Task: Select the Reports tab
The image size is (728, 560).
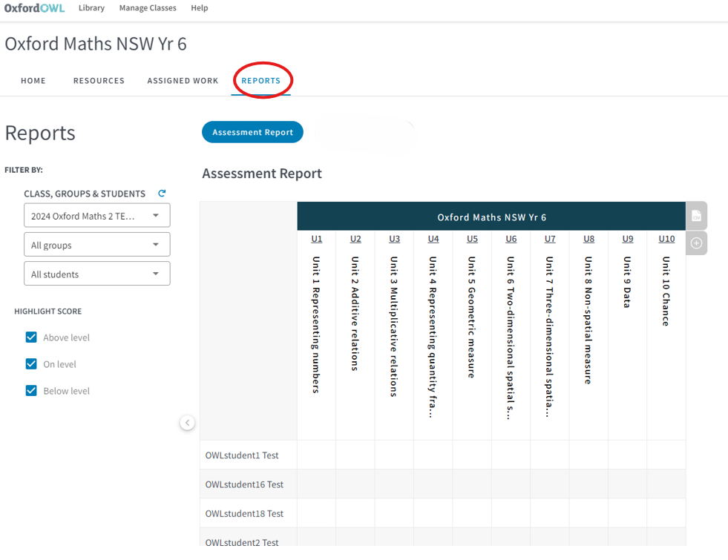Action: (261, 81)
